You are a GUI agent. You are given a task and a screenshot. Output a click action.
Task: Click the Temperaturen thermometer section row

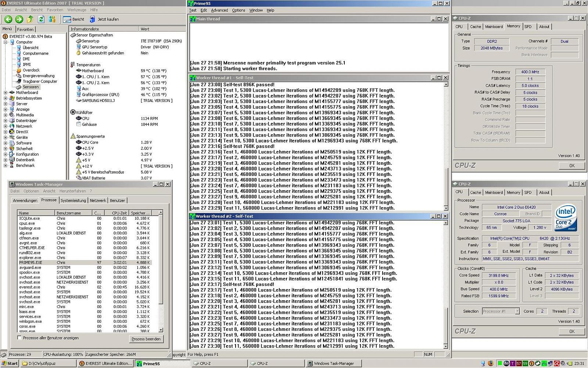pos(85,65)
